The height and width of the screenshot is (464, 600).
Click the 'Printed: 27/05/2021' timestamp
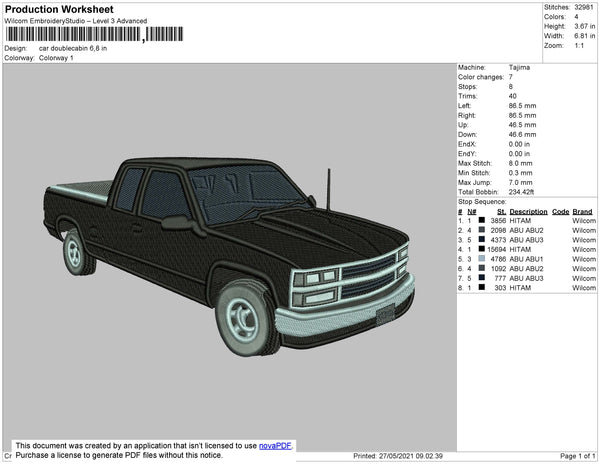point(398,456)
